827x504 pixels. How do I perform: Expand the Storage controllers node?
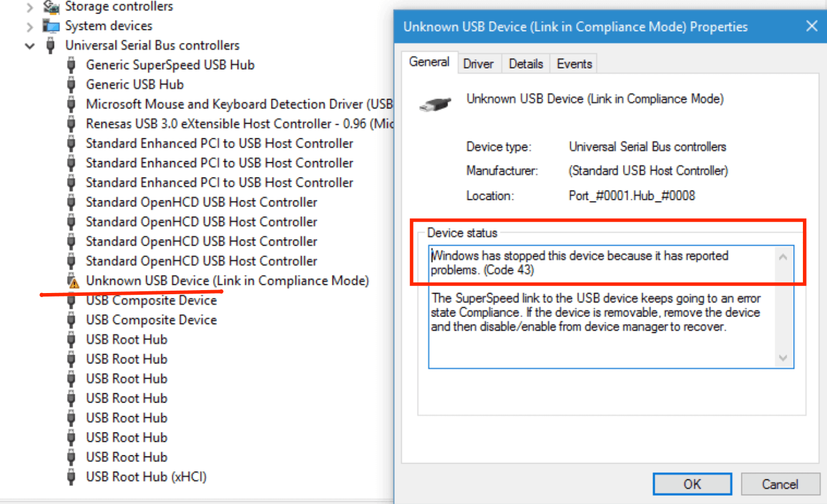30,7
